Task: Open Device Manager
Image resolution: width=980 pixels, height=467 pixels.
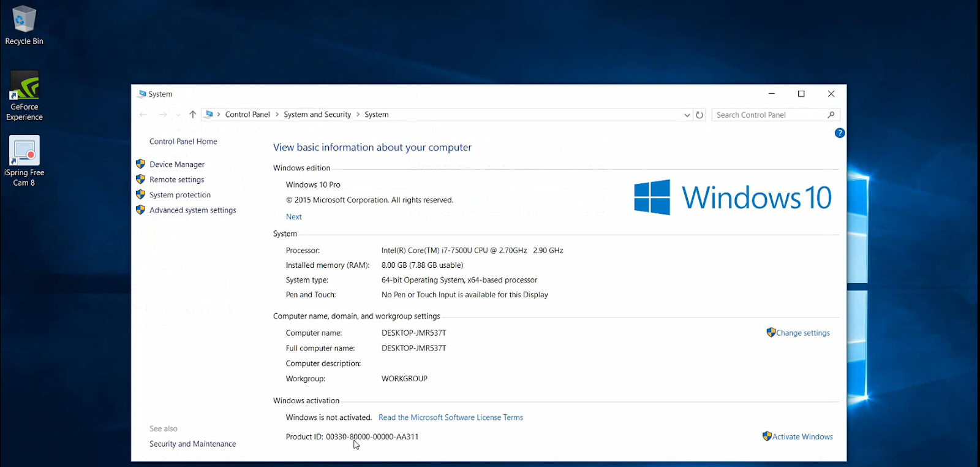Action: [x=177, y=164]
